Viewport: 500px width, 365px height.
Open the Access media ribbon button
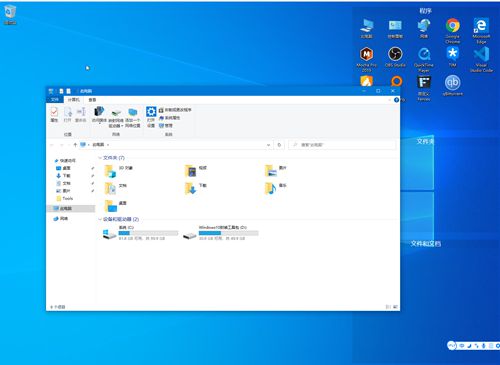coord(99,115)
